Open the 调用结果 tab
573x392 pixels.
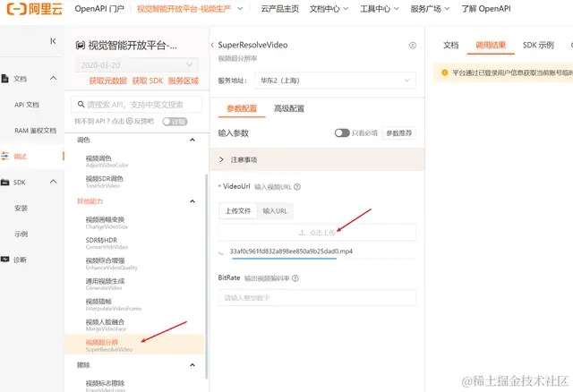point(491,46)
